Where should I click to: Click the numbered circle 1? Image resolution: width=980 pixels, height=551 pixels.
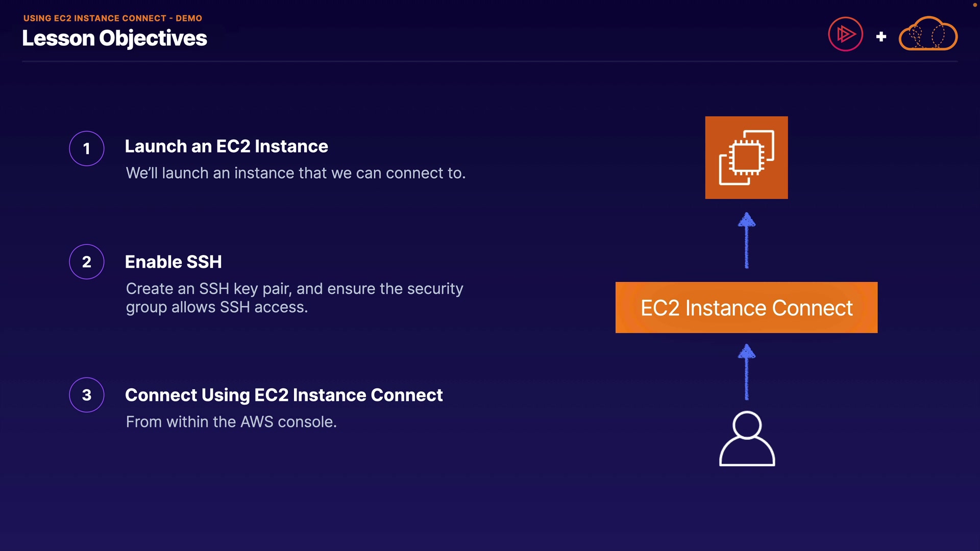87,148
